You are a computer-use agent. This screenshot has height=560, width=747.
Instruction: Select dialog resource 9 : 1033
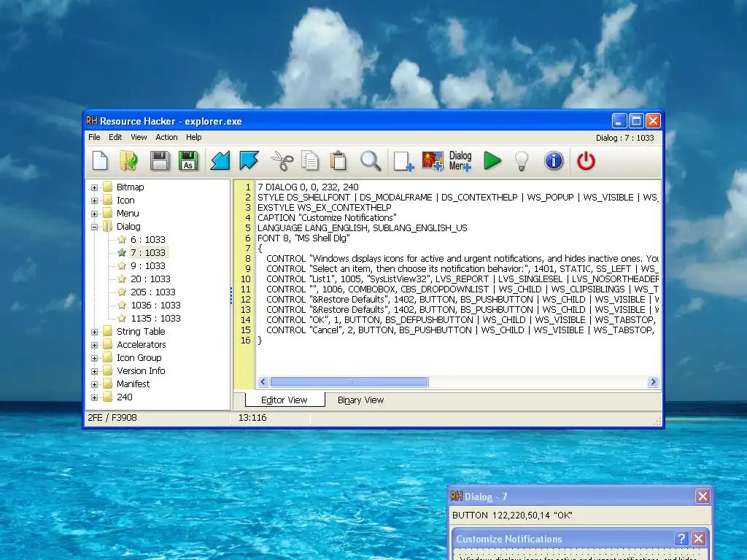coord(147,265)
